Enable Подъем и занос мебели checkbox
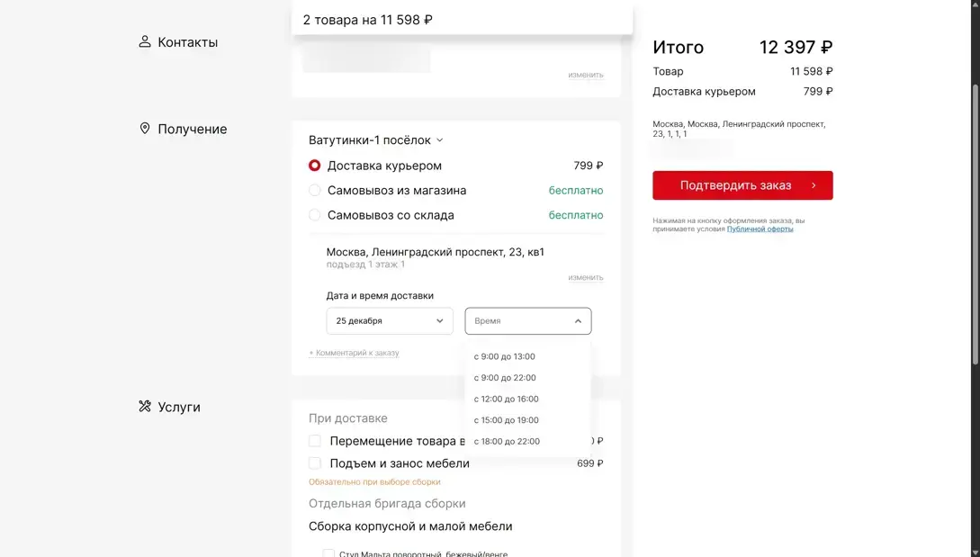This screenshot has width=980, height=557. pyautogui.click(x=315, y=463)
